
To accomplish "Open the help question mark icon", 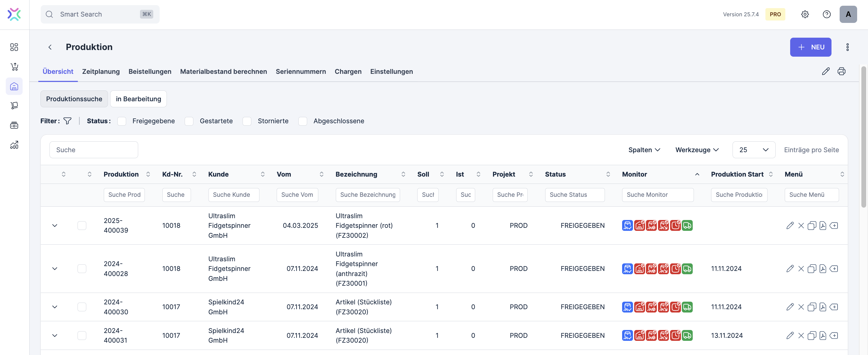I will click(x=826, y=14).
